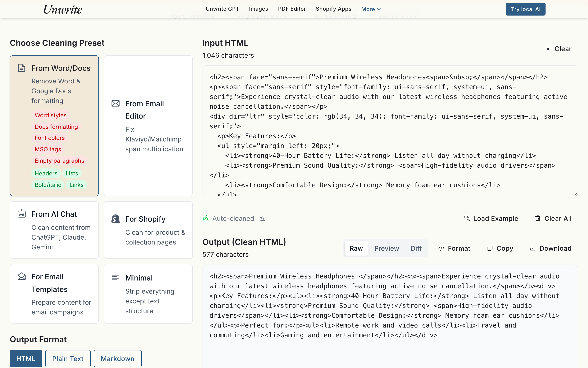
Task: Click the Bold/italic tag
Action: [48, 185]
